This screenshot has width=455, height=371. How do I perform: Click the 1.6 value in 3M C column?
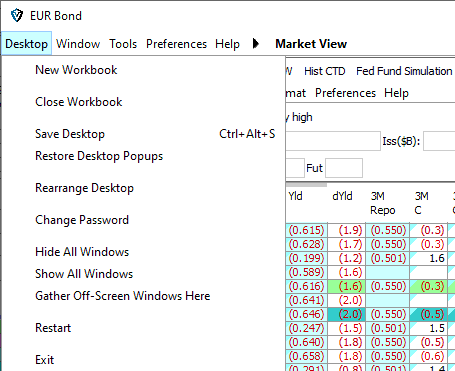click(x=428, y=258)
